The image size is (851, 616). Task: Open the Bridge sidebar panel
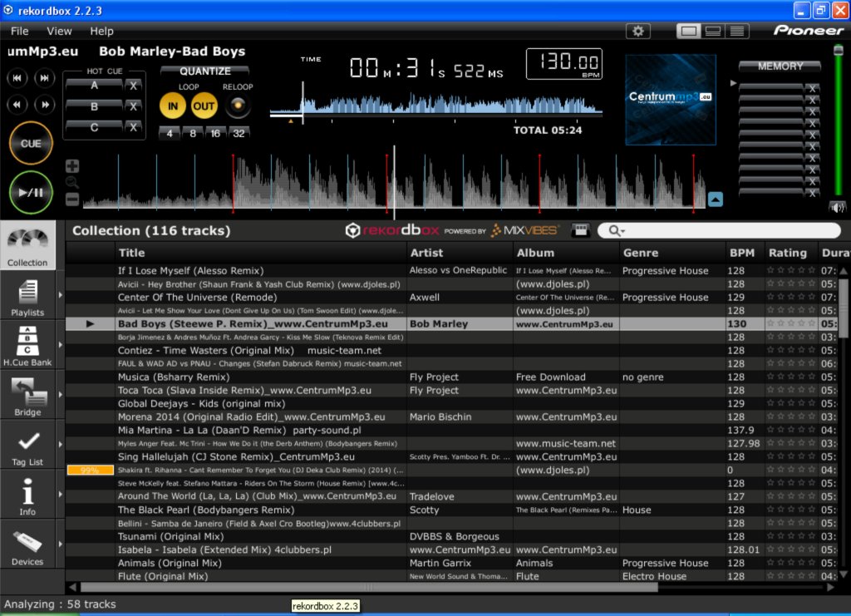(x=27, y=397)
